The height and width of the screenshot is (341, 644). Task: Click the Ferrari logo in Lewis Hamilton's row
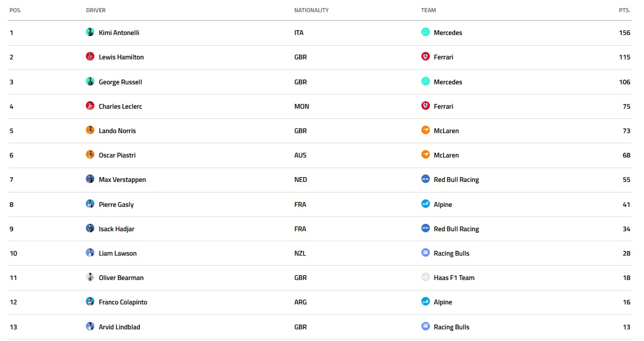click(x=425, y=57)
